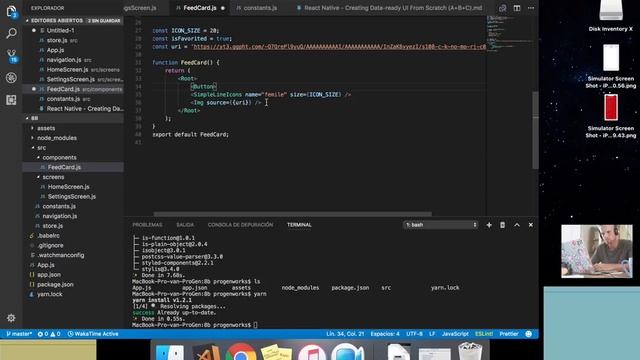Switch to CONSOLA DE DEPURACIÓN tab
The image size is (640, 360).
[x=240, y=225]
